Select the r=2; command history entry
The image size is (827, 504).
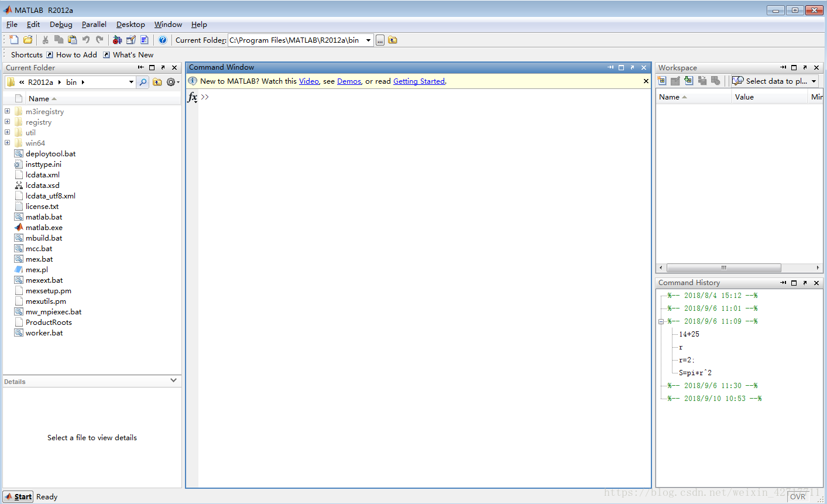coord(687,360)
